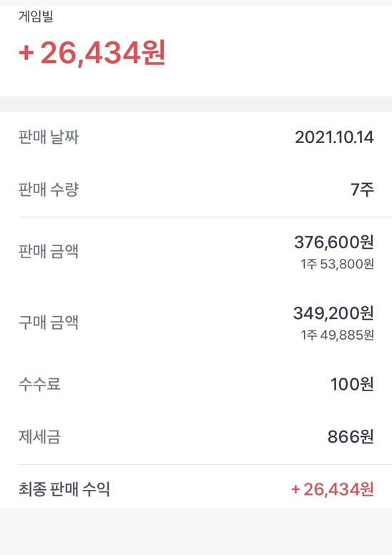The width and height of the screenshot is (392, 555).
Task: Click the 구매 금액 label
Action: (x=49, y=322)
